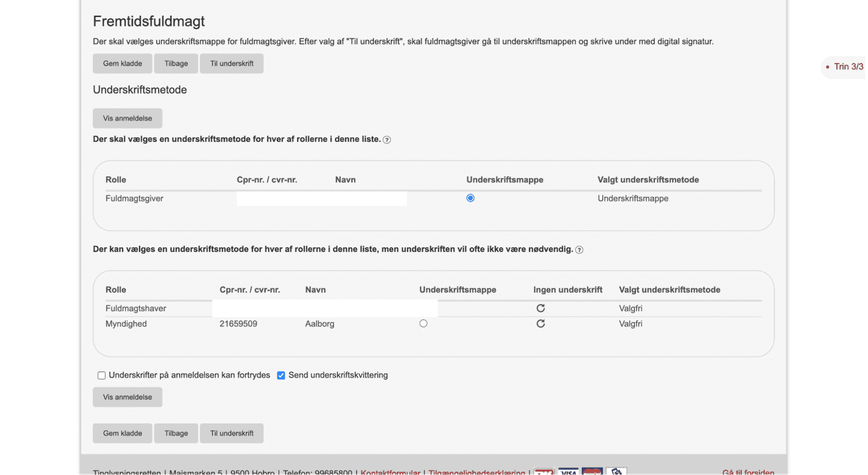The width and height of the screenshot is (868, 475).
Task: Click help icon beside optional signature method text
Action: (579, 250)
